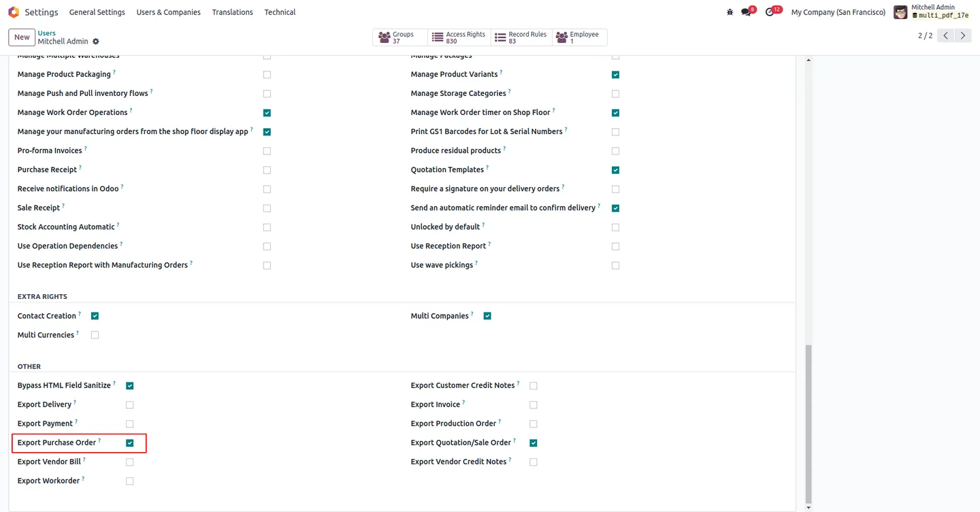Image resolution: width=980 pixels, height=512 pixels.
Task: Check Pro-forma Invoices checkbox
Action: click(x=267, y=151)
